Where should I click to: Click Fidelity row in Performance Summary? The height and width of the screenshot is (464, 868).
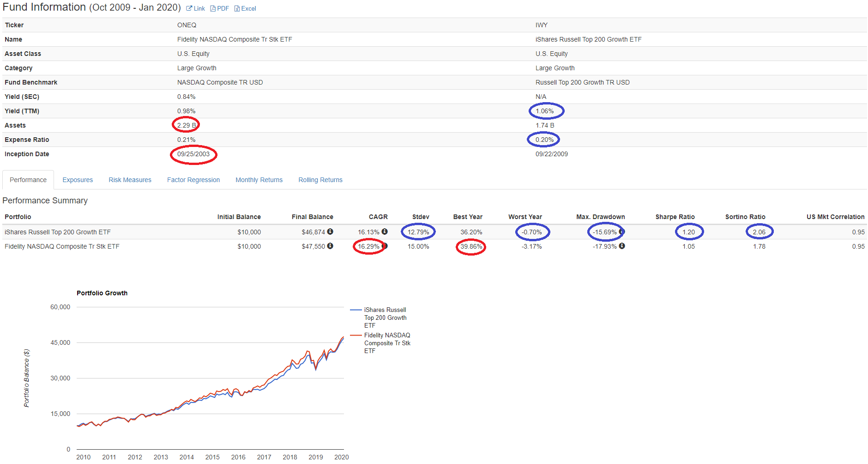pyautogui.click(x=434, y=246)
